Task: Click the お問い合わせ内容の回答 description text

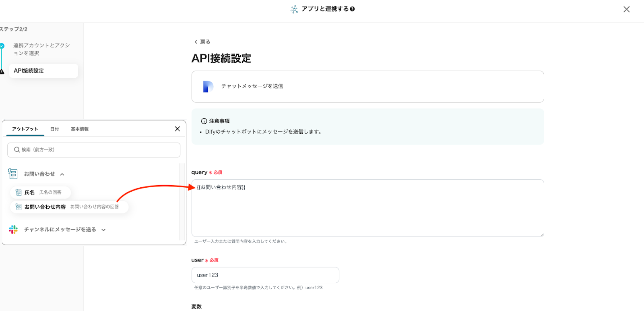Action: tap(95, 207)
